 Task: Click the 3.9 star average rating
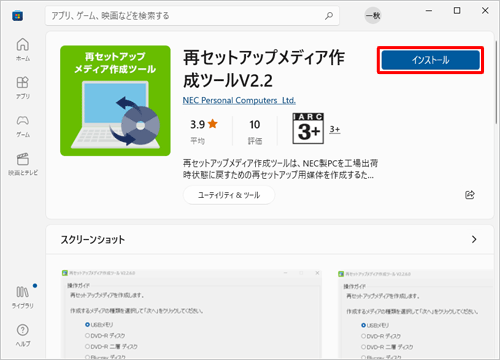(204, 131)
